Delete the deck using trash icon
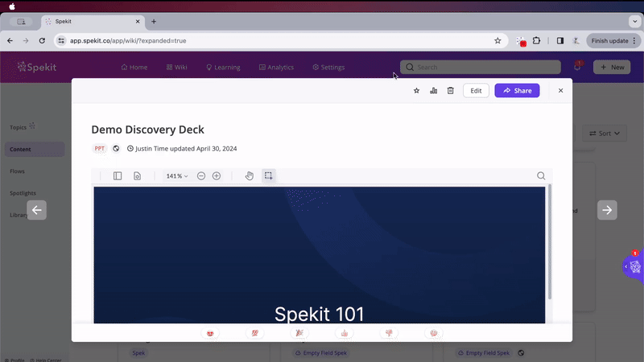This screenshot has width=644, height=362. point(451,91)
